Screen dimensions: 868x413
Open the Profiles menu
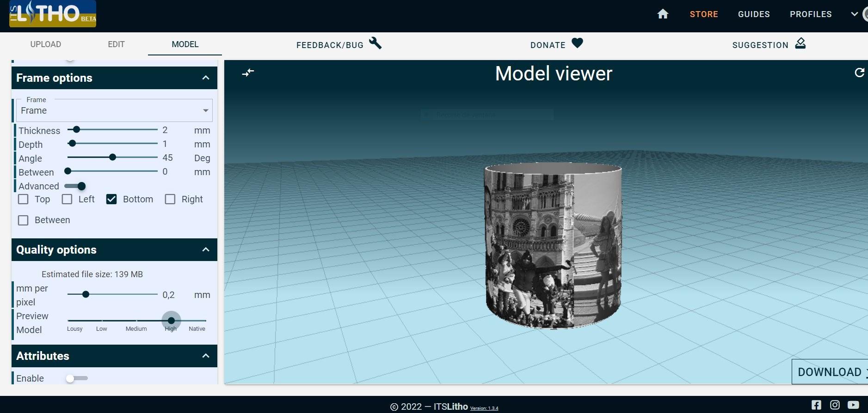click(811, 14)
